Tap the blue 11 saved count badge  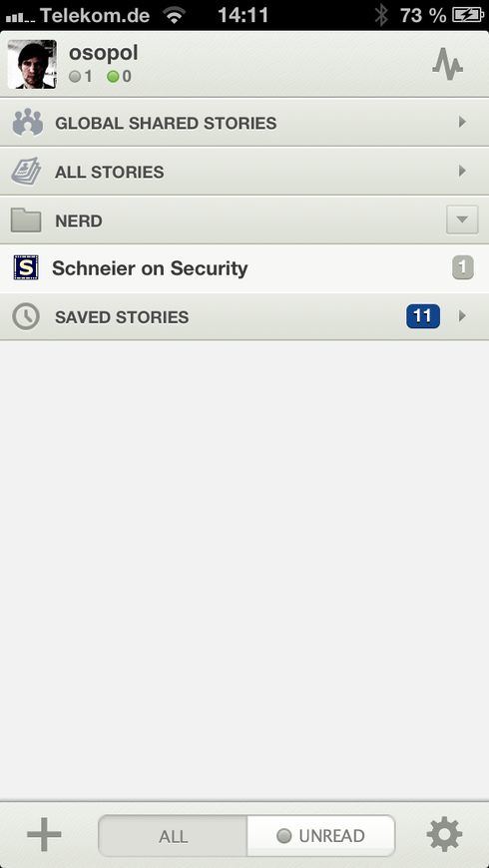[423, 316]
